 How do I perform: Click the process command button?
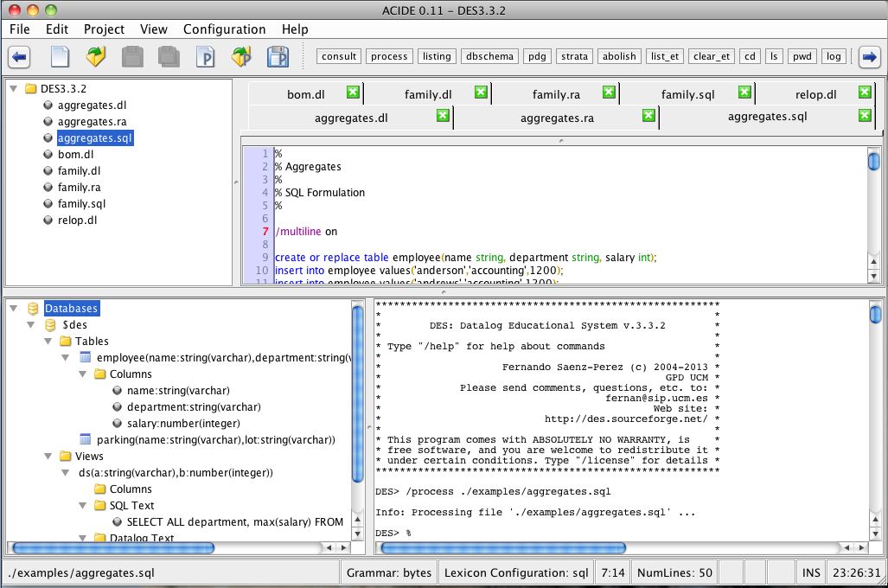[389, 56]
